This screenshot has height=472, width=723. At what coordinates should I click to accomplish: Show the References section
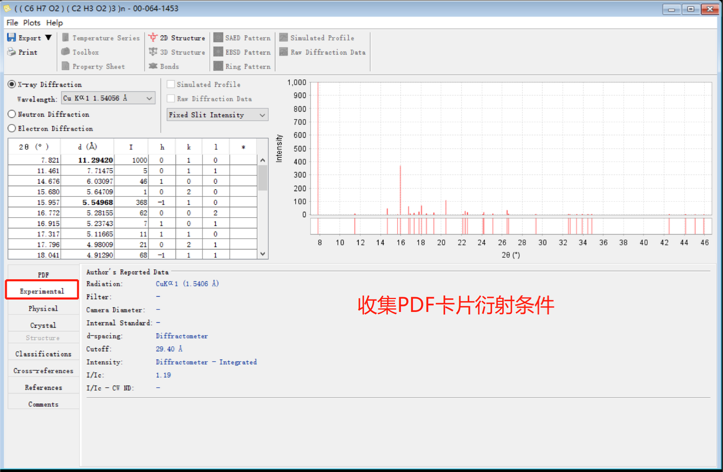pos(42,388)
